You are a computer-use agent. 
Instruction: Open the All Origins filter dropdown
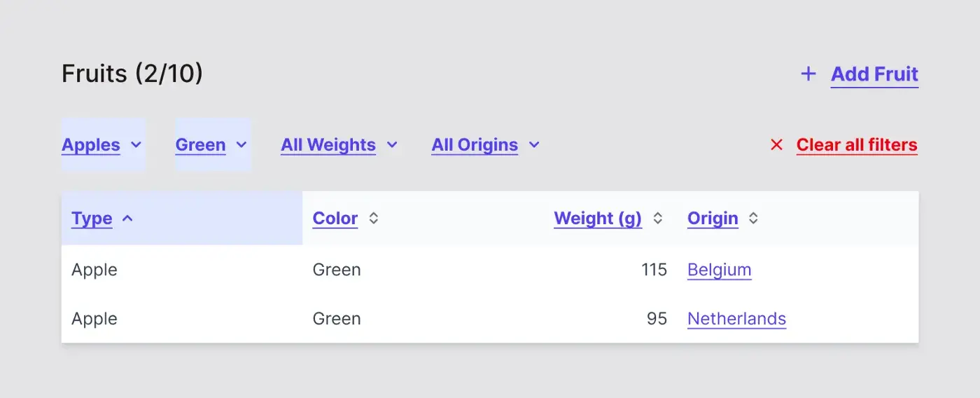(x=475, y=145)
